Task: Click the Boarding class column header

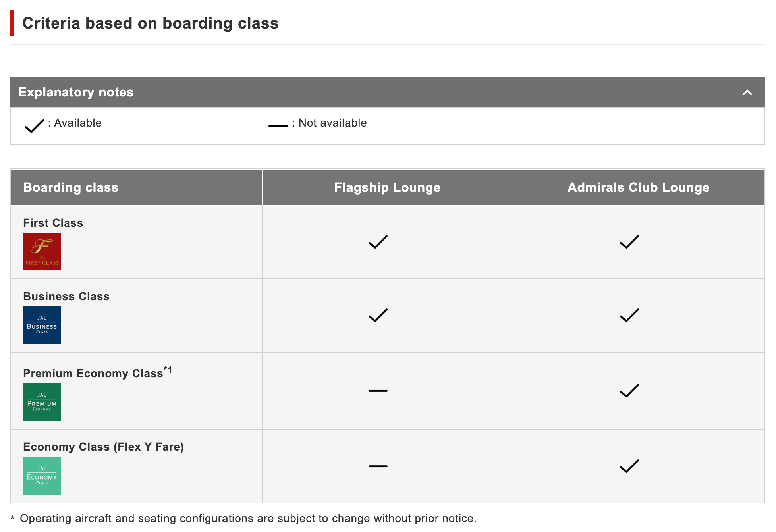Action: coord(136,187)
